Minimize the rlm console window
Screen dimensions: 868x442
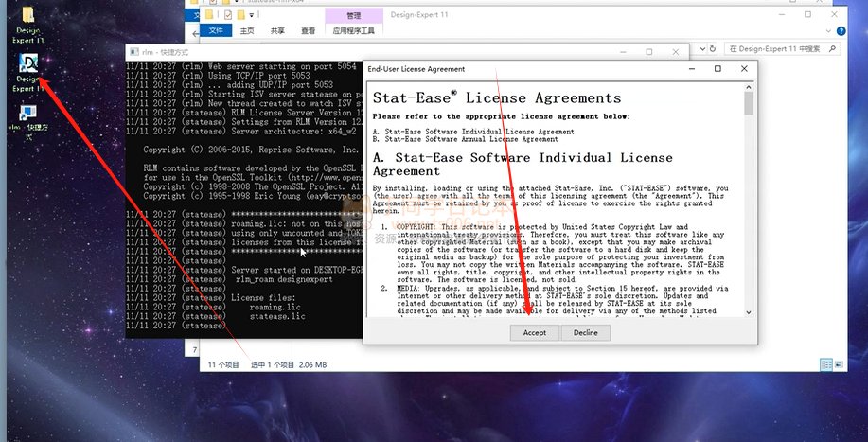click(x=623, y=52)
